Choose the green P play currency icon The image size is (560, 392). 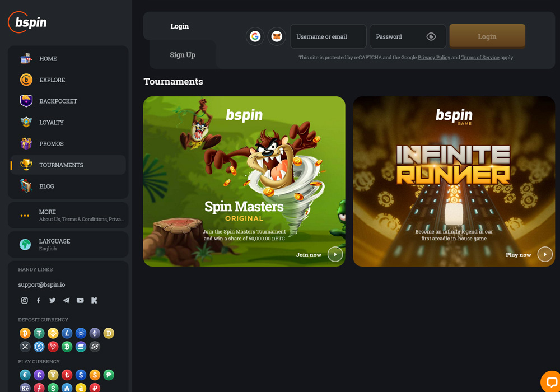pyautogui.click(x=109, y=375)
